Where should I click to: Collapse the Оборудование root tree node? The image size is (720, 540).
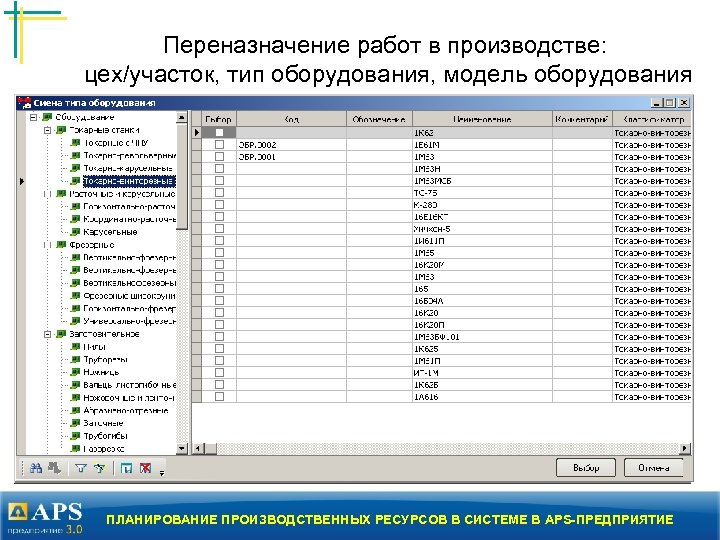point(33,118)
